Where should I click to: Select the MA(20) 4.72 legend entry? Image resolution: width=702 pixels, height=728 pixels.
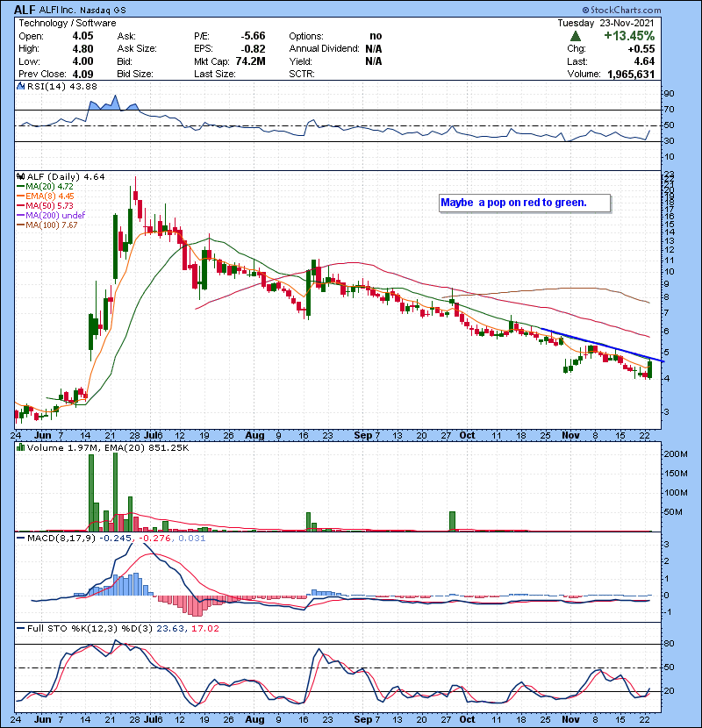[x=45, y=187]
